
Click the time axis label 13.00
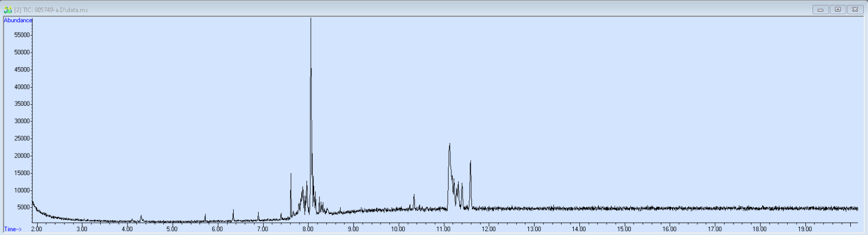pos(534,228)
